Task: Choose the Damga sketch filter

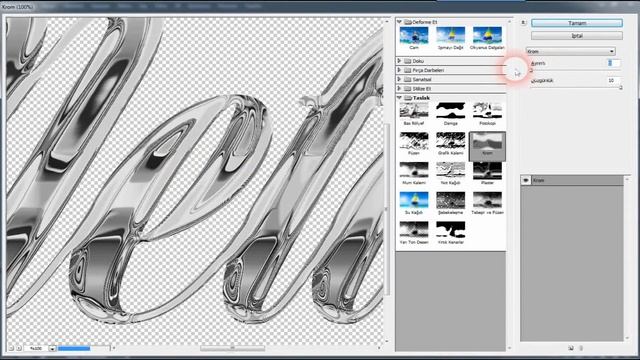Action: pos(451,111)
